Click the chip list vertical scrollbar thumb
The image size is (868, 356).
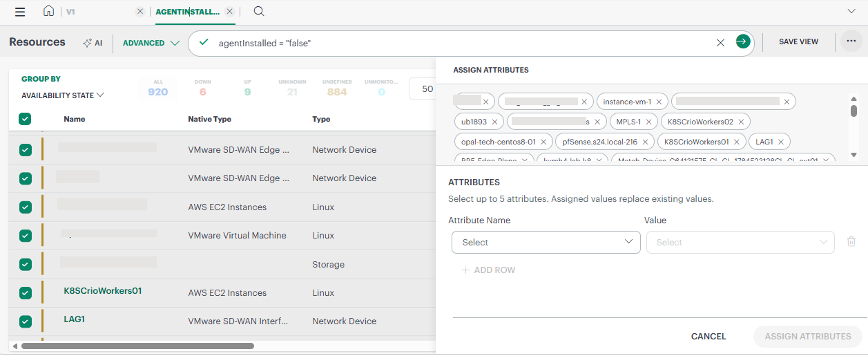pos(853,111)
